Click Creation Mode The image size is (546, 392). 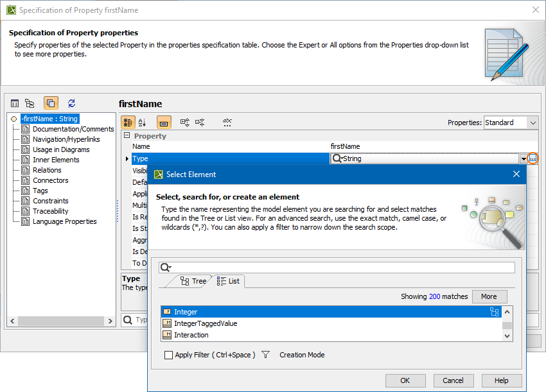click(x=302, y=355)
